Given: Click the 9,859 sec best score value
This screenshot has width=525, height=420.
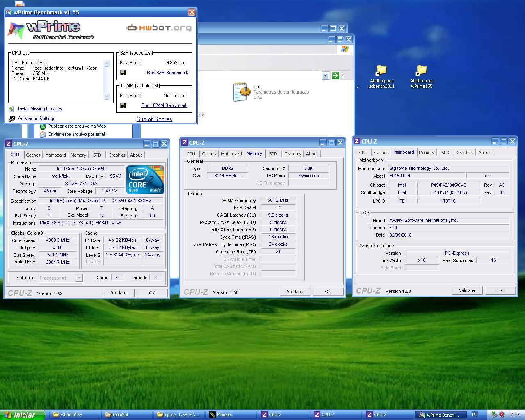Looking at the screenshot, I should click(176, 63).
